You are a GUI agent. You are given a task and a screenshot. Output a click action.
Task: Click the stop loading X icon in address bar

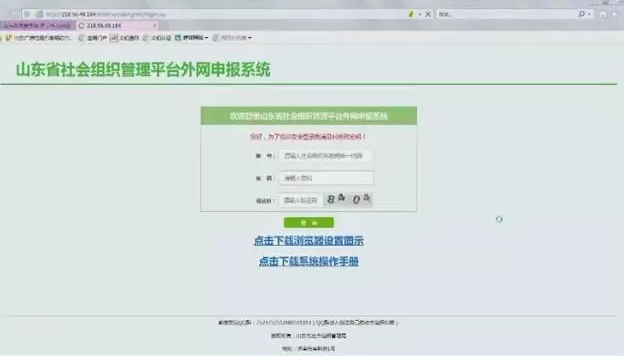coord(428,14)
